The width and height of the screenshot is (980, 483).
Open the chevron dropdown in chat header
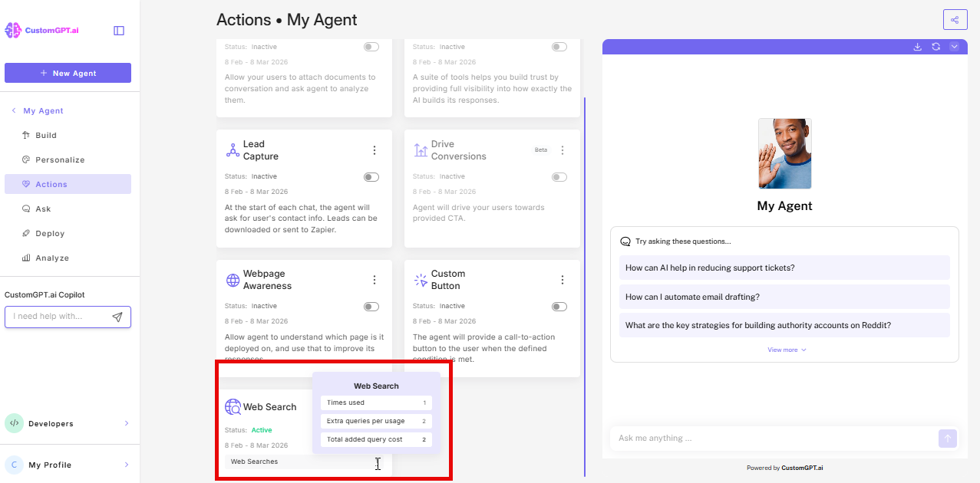point(955,47)
